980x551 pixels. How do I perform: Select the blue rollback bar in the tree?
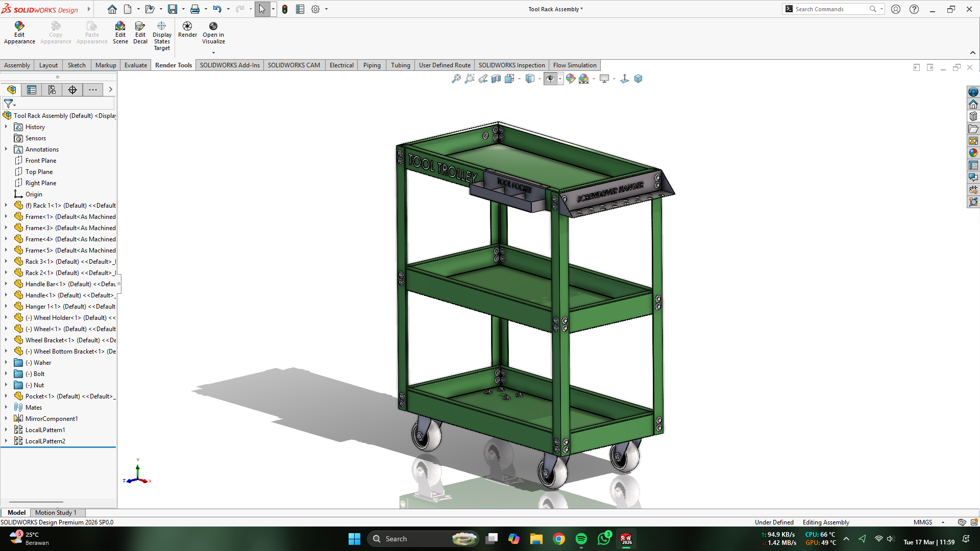[58, 447]
